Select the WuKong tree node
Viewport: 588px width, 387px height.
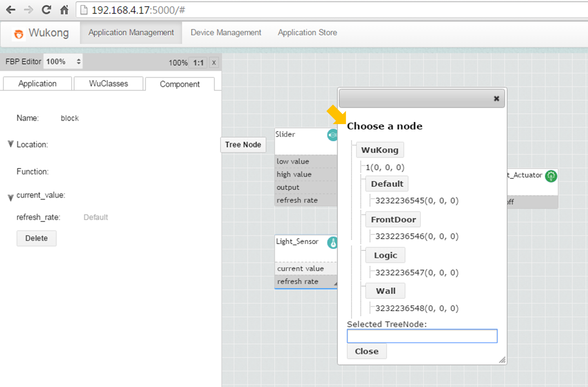pos(380,150)
